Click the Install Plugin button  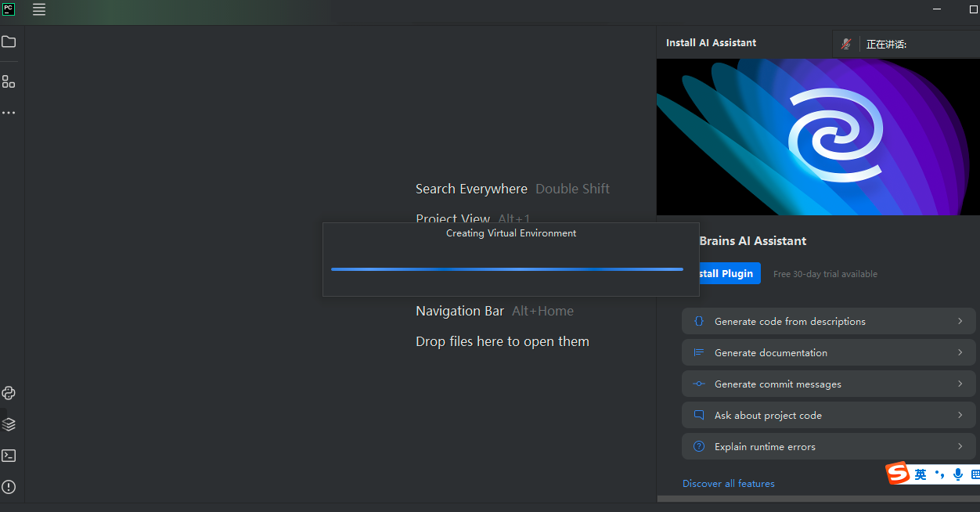pyautogui.click(x=730, y=273)
